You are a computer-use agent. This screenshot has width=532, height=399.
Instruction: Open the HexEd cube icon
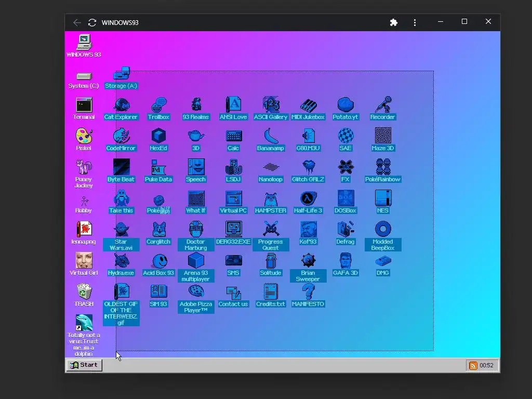[x=158, y=136]
